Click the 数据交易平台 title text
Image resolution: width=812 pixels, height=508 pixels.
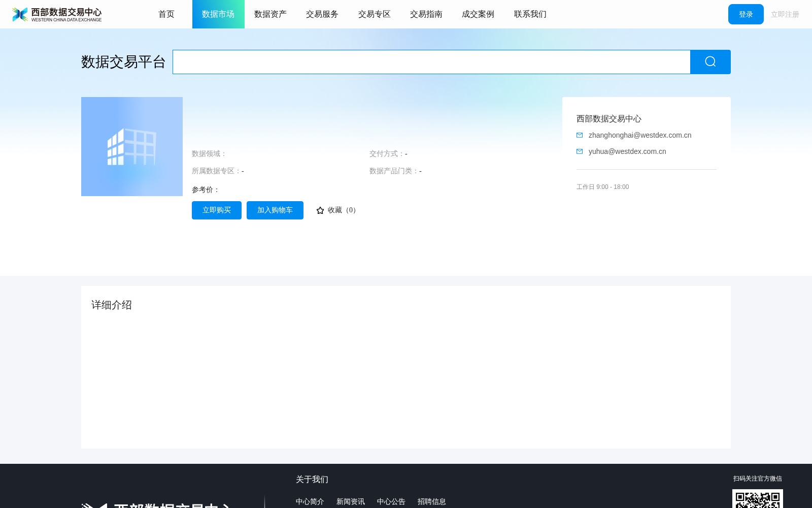pyautogui.click(x=123, y=62)
